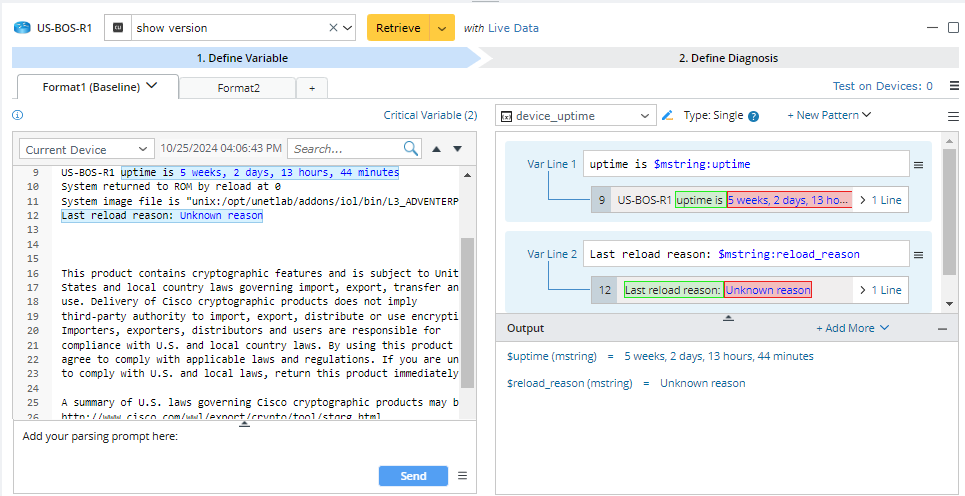Jump to next match with down arrow

(458, 149)
